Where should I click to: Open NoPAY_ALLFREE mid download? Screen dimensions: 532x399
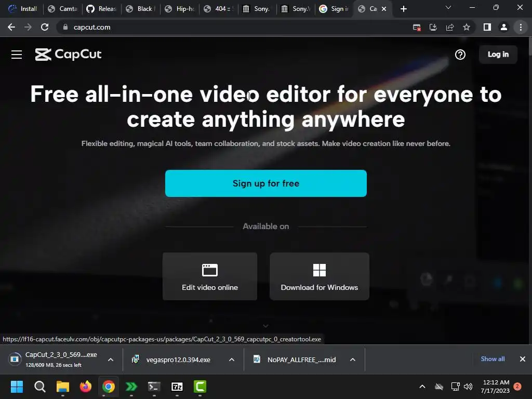pos(295,360)
